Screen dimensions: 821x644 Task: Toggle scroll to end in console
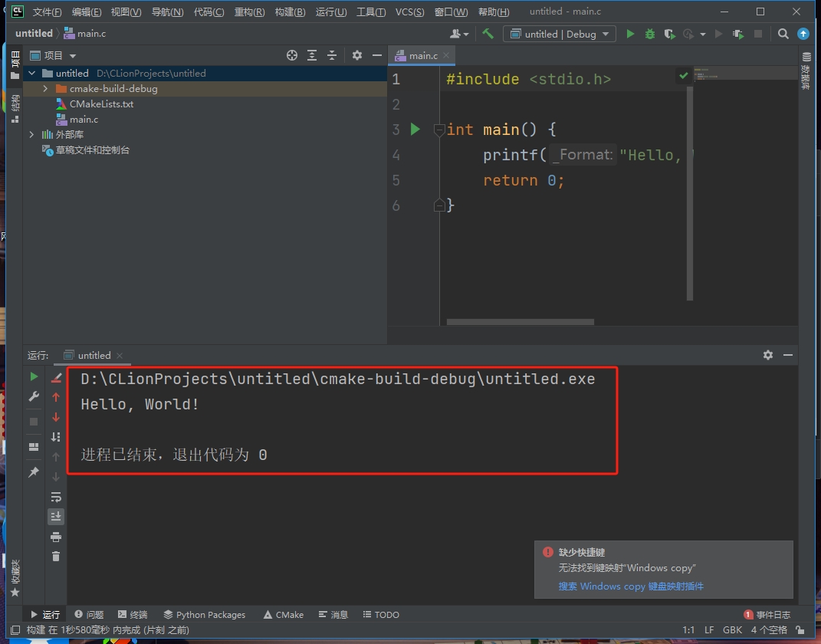[56, 517]
